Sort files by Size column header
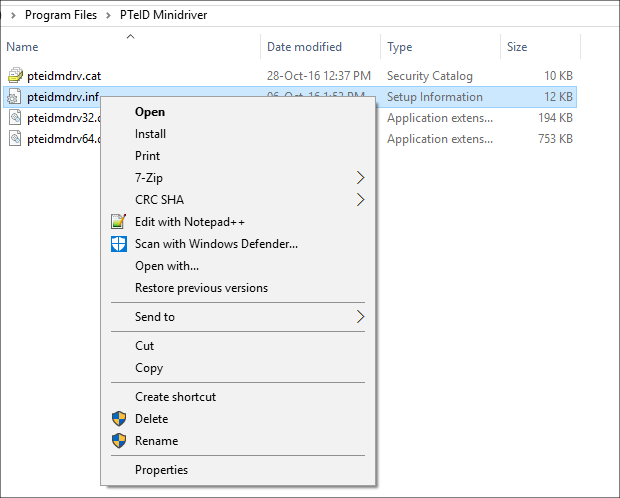The width and height of the screenshot is (620, 498). tap(517, 47)
